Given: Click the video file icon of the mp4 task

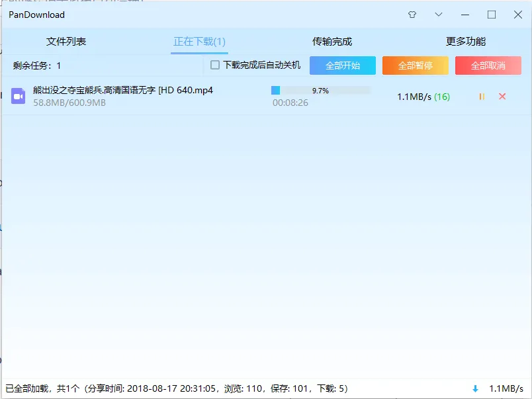Looking at the screenshot, I should pyautogui.click(x=19, y=96).
